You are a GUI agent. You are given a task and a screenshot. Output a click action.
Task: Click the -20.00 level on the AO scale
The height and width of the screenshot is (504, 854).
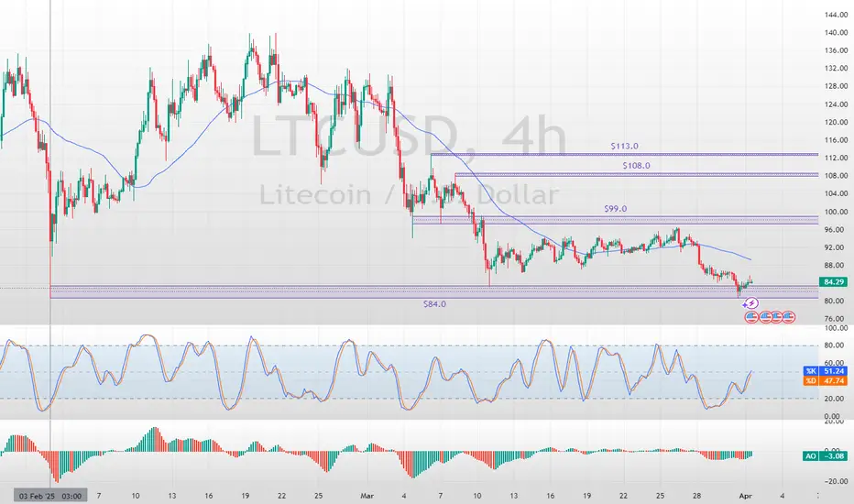[x=836, y=481]
